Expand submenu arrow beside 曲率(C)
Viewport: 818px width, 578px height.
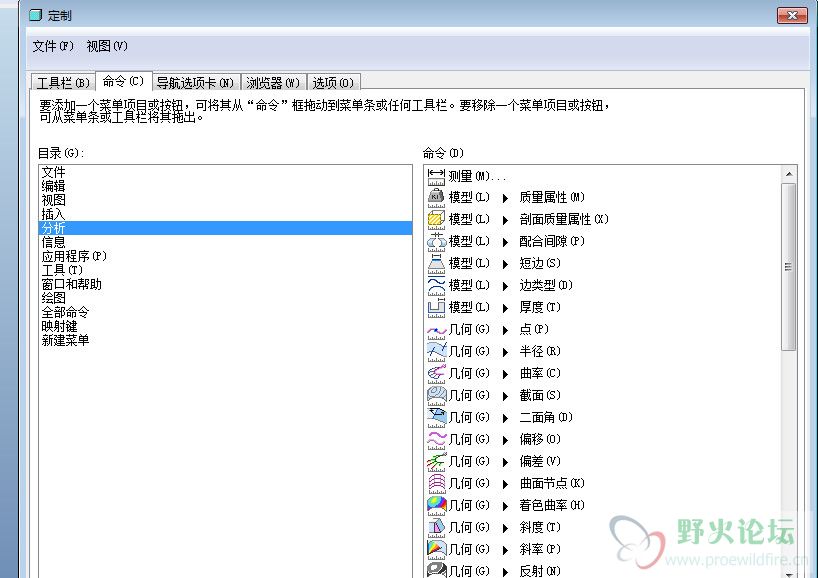pos(505,374)
